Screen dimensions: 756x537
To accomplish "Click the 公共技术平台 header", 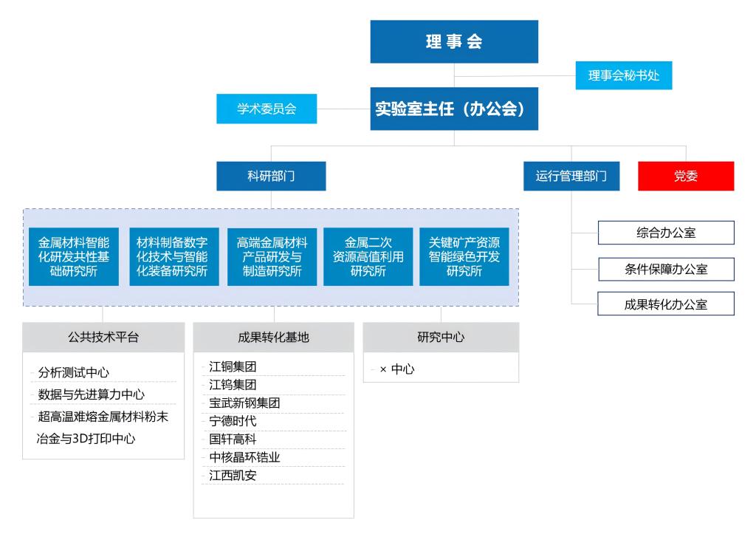I will pos(103,338).
